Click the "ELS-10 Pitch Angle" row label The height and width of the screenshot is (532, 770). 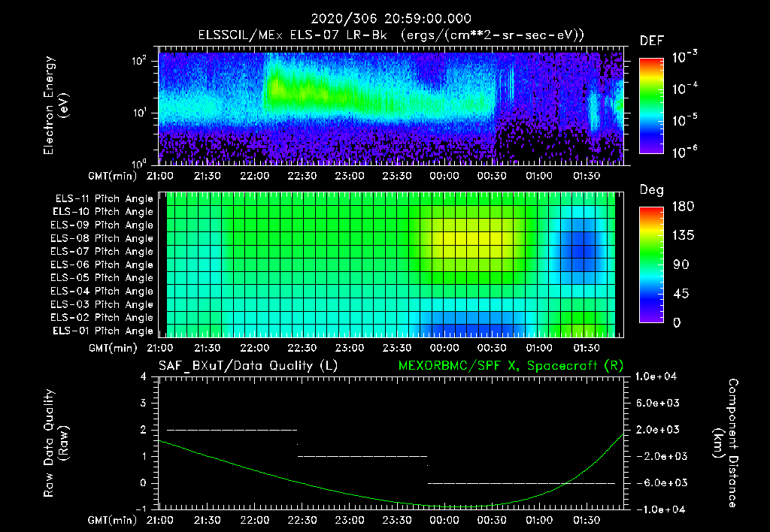(x=103, y=212)
